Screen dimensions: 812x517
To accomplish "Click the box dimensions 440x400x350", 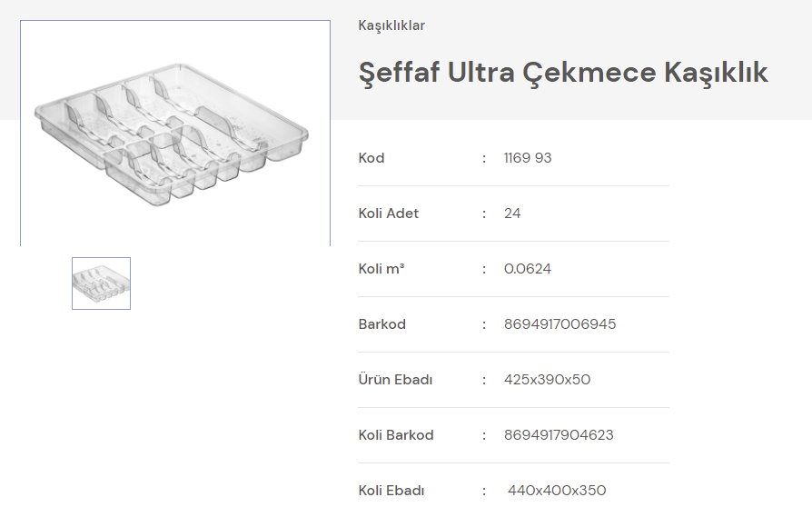I will click(x=557, y=491).
